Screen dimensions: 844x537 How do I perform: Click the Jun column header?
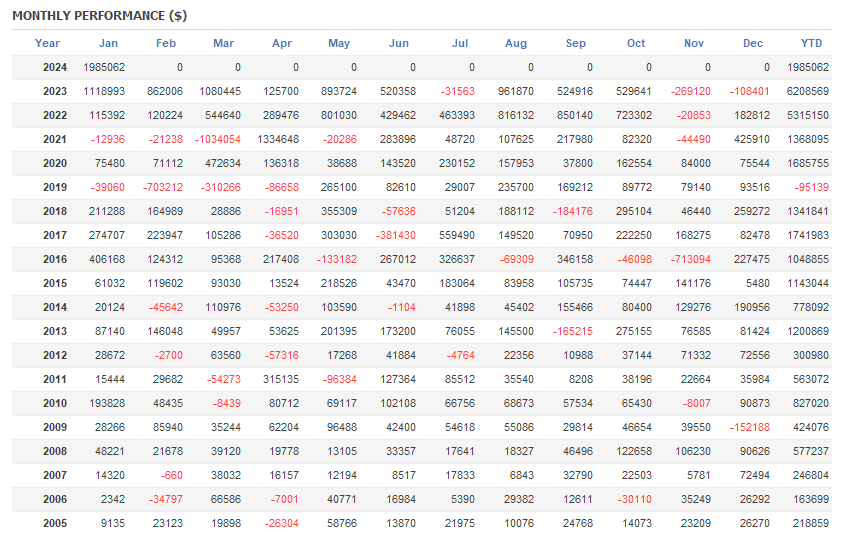tap(398, 43)
